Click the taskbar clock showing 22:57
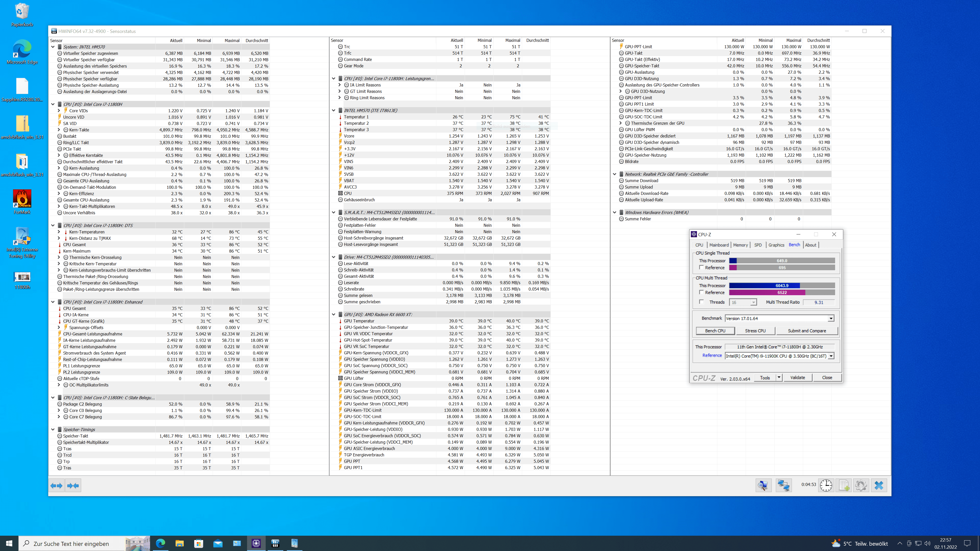Screen dimensions: 980x551 [x=945, y=543]
